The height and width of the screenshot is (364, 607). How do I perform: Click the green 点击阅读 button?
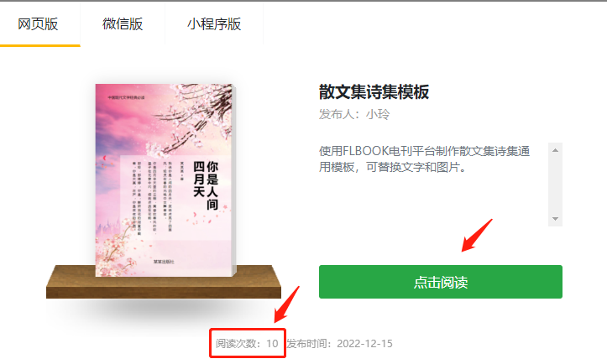pos(441,282)
